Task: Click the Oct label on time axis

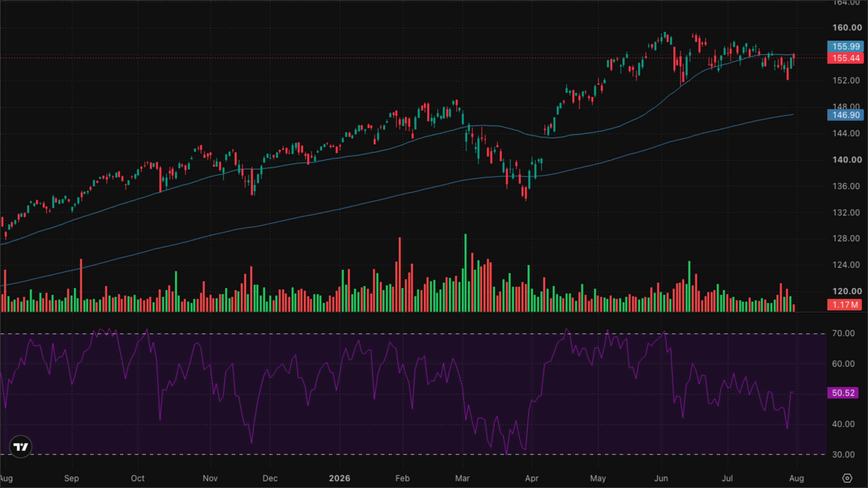Action: point(138,478)
